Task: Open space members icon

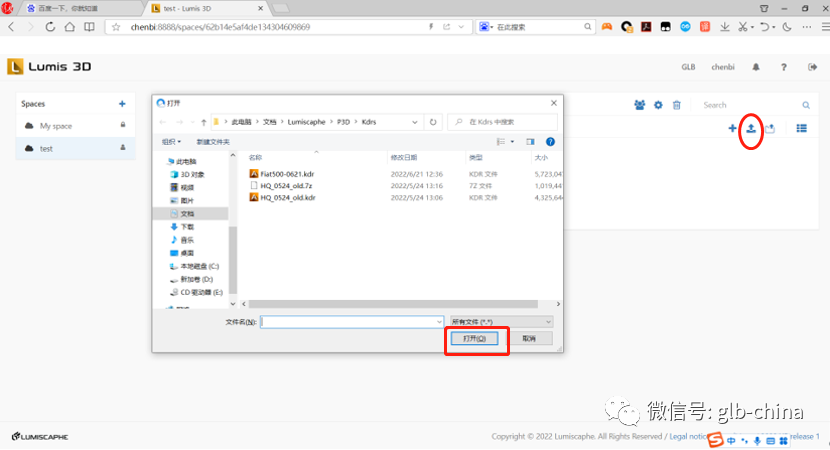Action: point(639,105)
